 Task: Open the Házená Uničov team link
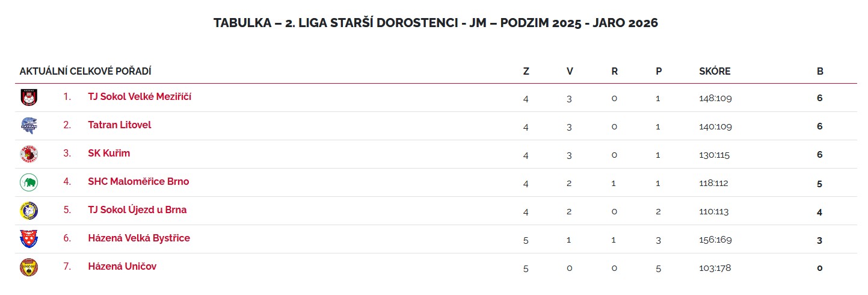tap(122, 266)
